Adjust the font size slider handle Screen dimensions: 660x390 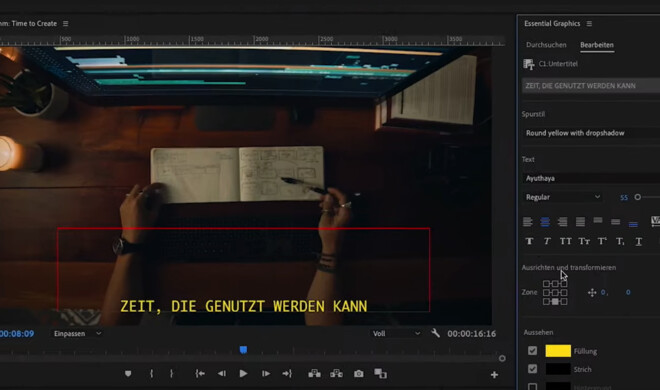(638, 197)
